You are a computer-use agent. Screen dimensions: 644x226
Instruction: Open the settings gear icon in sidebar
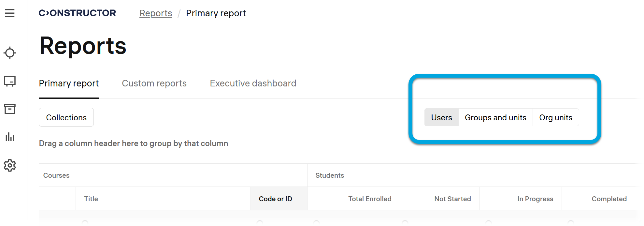pos(10,165)
